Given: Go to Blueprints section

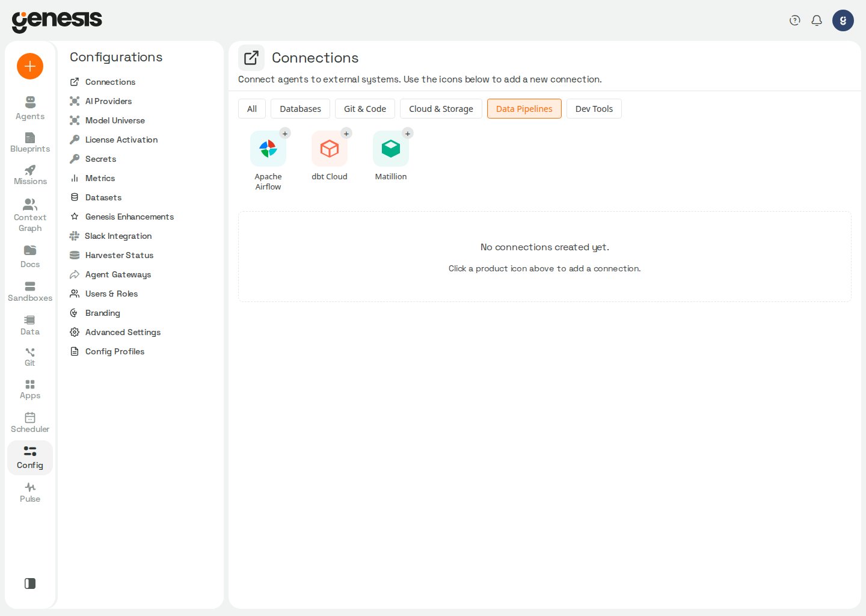Looking at the screenshot, I should (30, 143).
